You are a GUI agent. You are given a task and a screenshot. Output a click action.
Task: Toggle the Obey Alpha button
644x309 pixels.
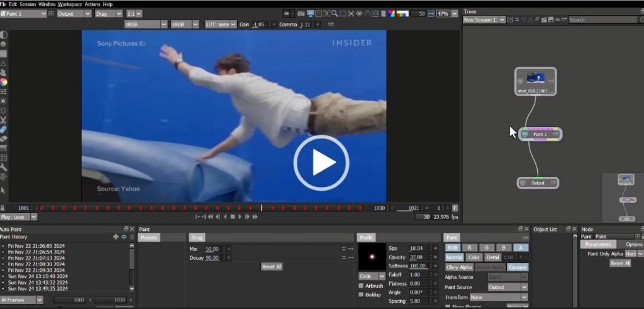coord(459,267)
